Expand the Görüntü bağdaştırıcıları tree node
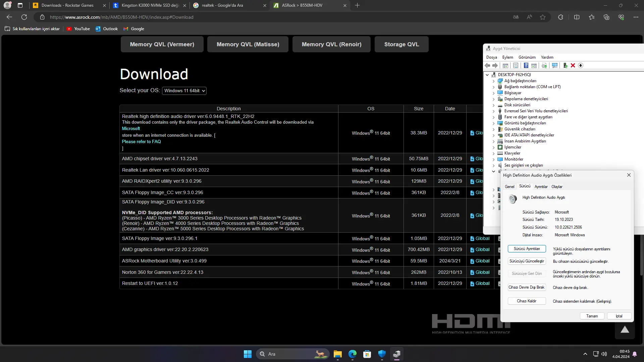Viewport: 644px width, 362px height. 493,123
